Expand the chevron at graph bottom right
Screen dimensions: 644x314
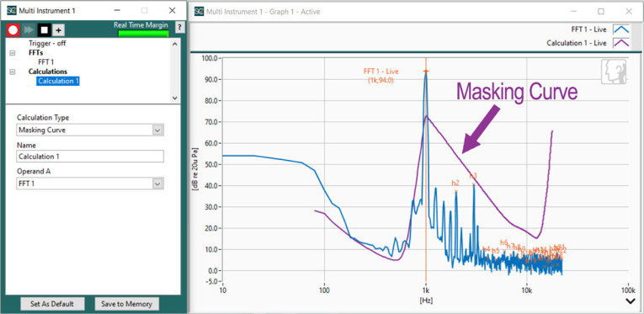coord(631,301)
